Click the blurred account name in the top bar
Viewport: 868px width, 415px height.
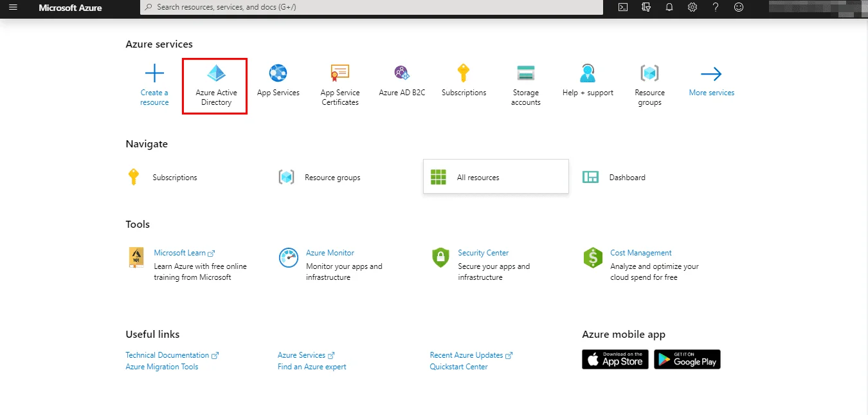point(817,7)
